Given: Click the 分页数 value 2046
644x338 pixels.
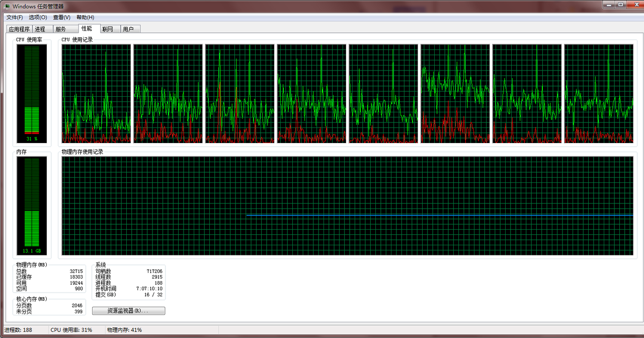Looking at the screenshot, I should click(x=77, y=306).
